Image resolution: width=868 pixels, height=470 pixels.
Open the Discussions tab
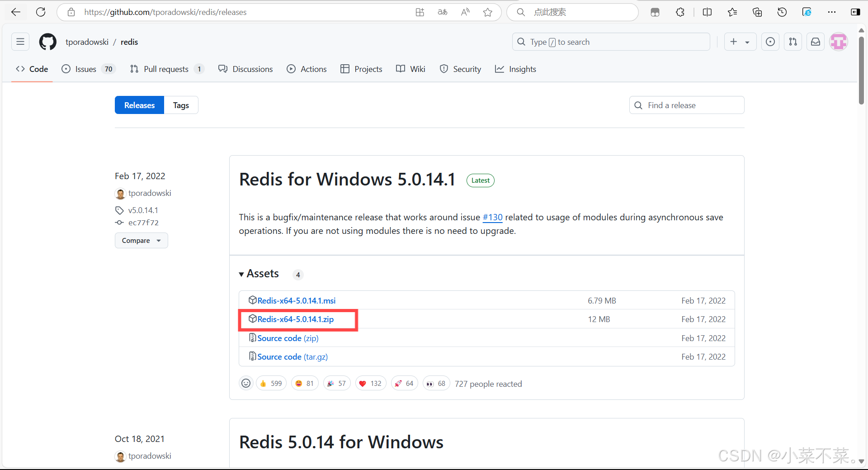pos(245,69)
